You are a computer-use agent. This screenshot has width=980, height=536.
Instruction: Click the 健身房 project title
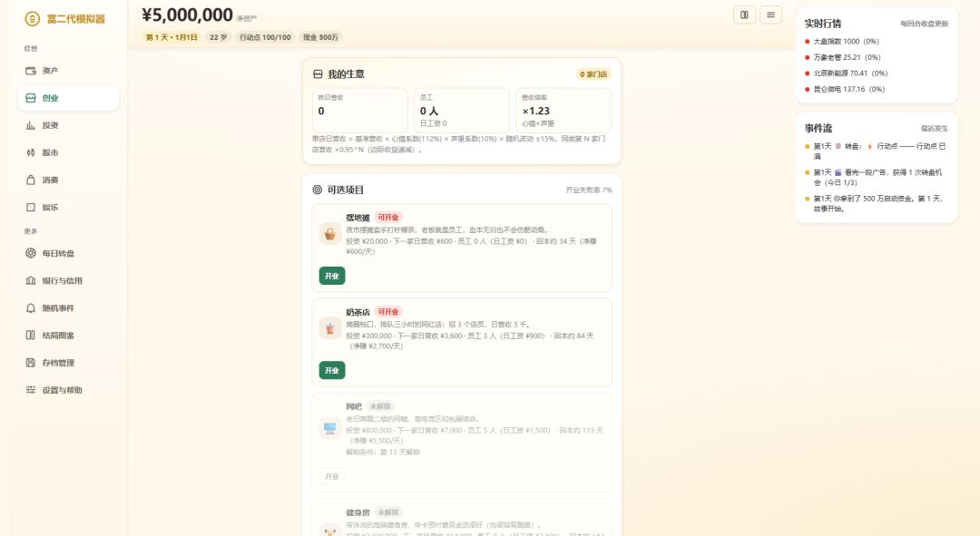point(358,512)
